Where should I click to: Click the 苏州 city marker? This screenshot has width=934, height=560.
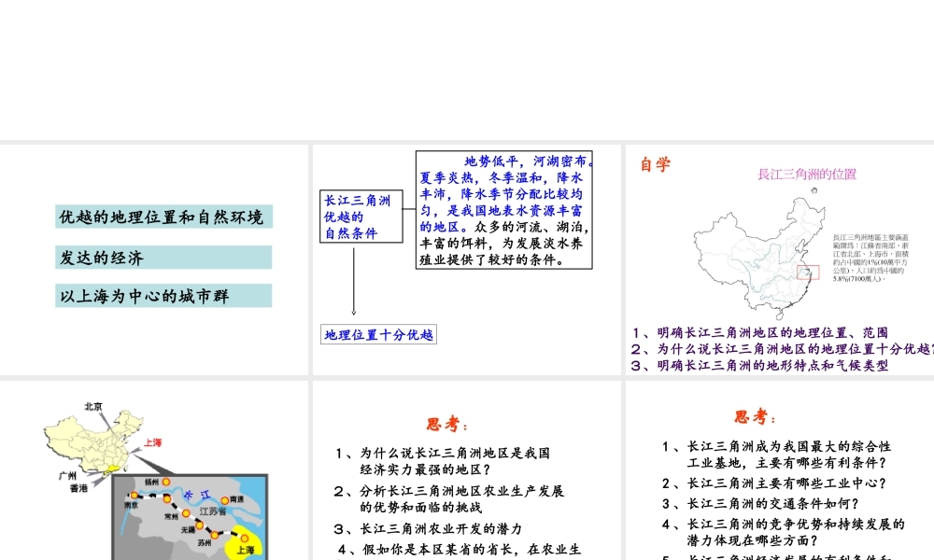tap(215, 535)
